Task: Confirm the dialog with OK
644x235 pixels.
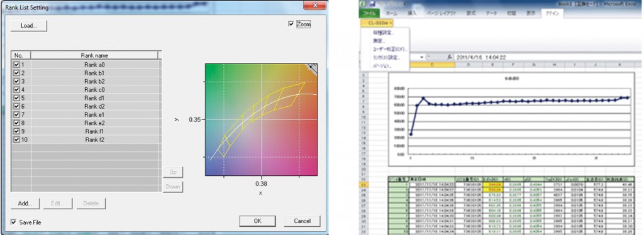Action: pos(257,221)
